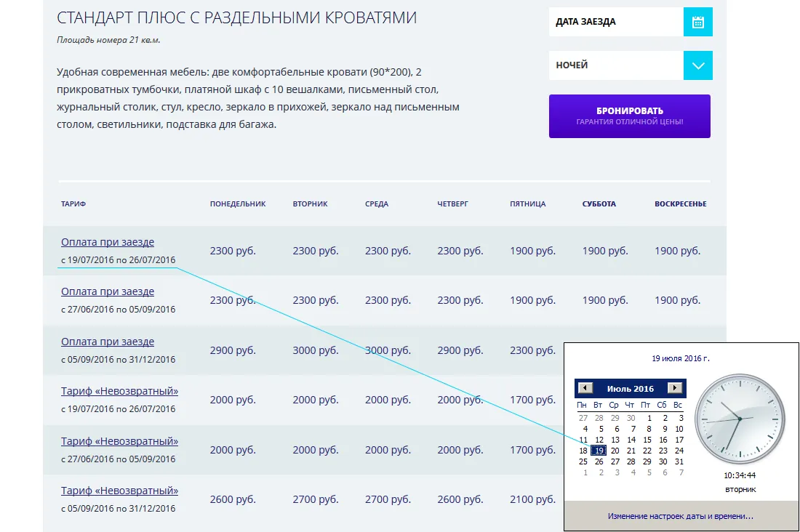Click Sunday 1900 руб. in first row
The height and width of the screenshot is (532, 800).
(678, 251)
